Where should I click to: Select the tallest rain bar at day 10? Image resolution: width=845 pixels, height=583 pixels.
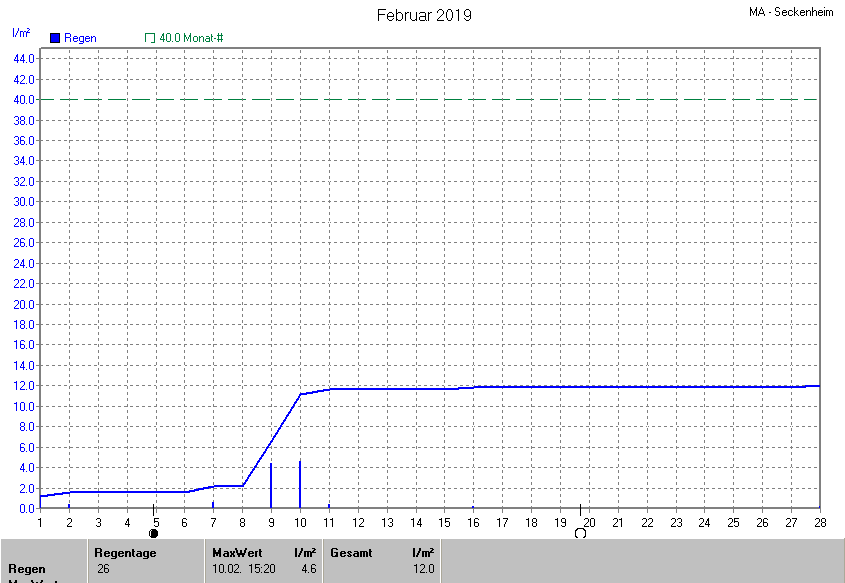pyautogui.click(x=300, y=485)
